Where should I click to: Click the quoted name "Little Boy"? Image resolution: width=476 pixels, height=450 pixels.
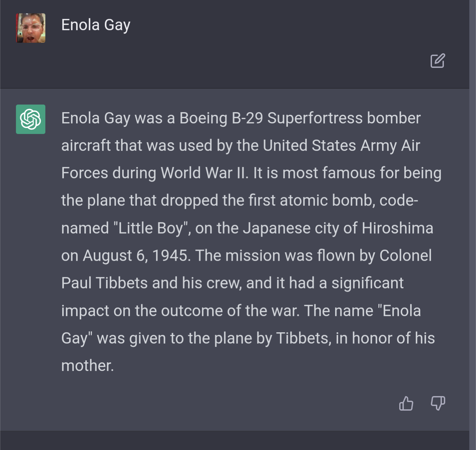click(151, 228)
